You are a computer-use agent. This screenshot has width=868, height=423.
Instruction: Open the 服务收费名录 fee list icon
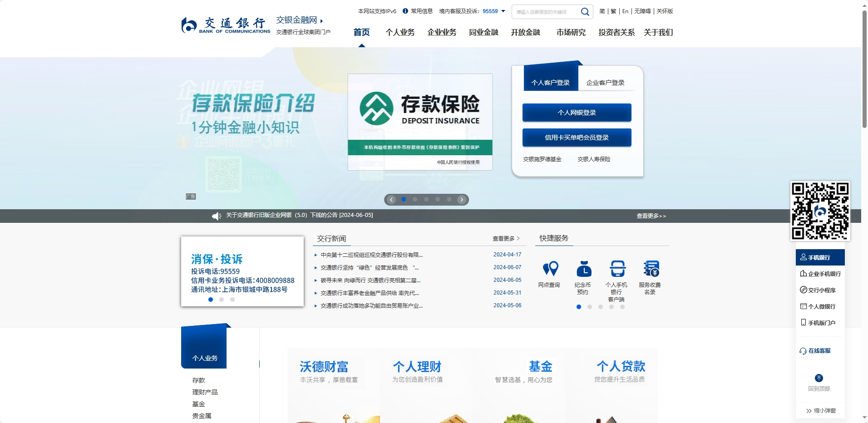click(x=651, y=273)
